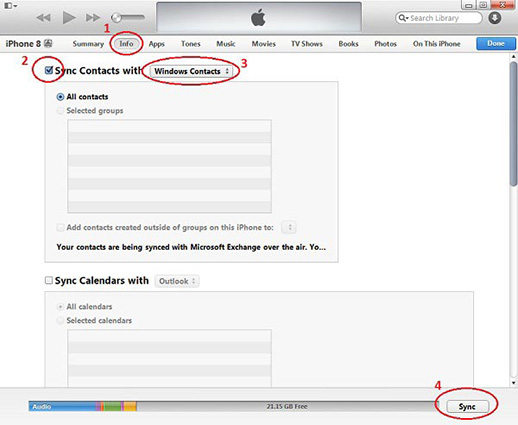Image resolution: width=518 pixels, height=425 pixels.
Task: Click the selected calendars list box
Action: 169,358
